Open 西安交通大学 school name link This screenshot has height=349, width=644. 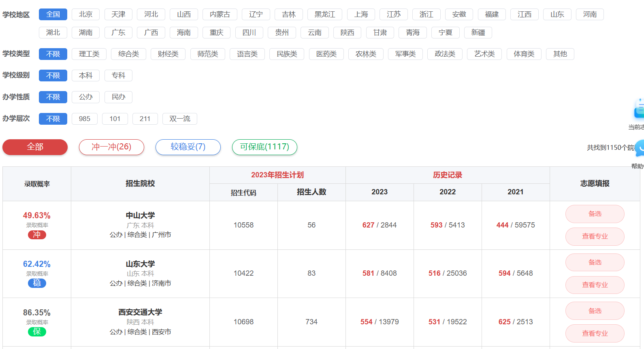coord(140,312)
